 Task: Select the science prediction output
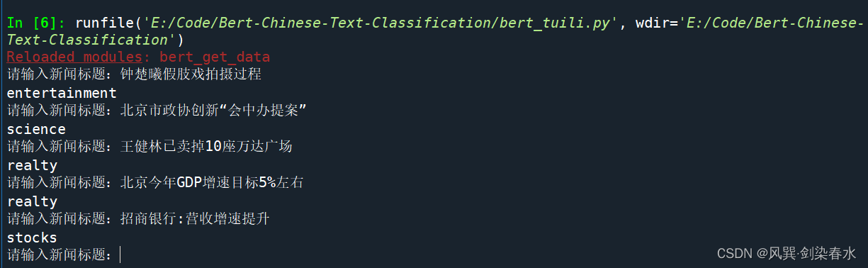click(36, 129)
